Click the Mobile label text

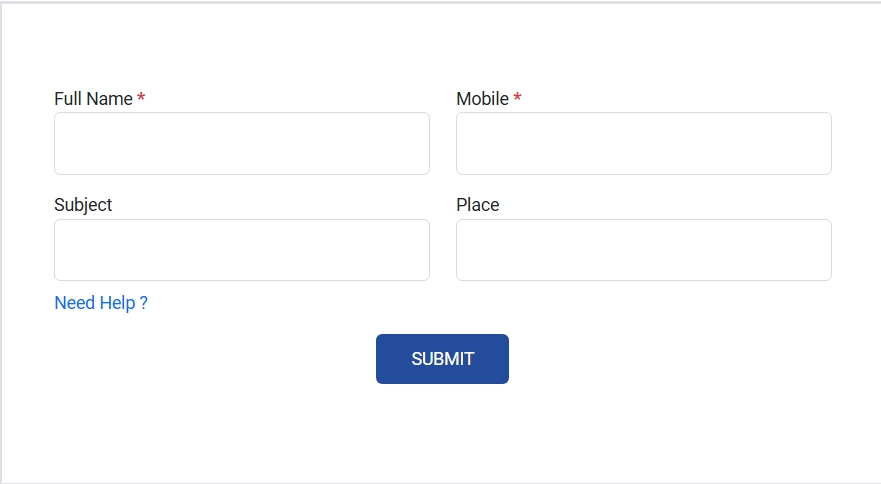(x=482, y=99)
